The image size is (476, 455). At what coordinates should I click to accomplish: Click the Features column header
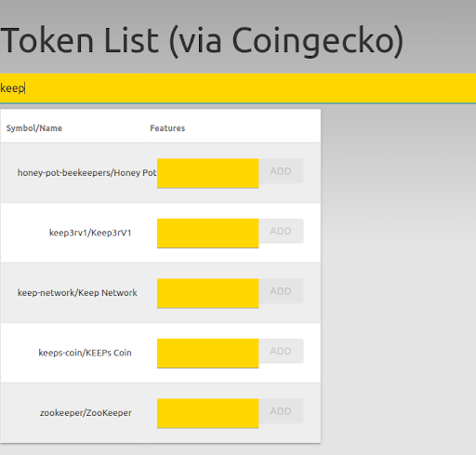[x=167, y=128]
